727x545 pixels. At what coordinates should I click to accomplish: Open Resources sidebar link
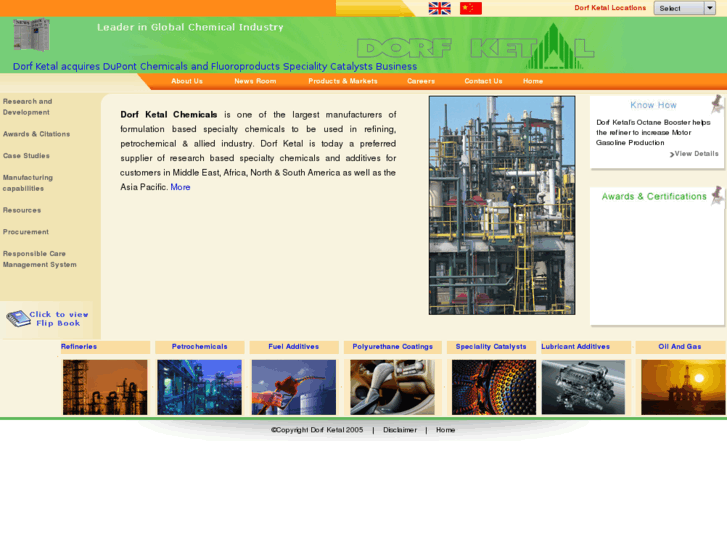22,210
